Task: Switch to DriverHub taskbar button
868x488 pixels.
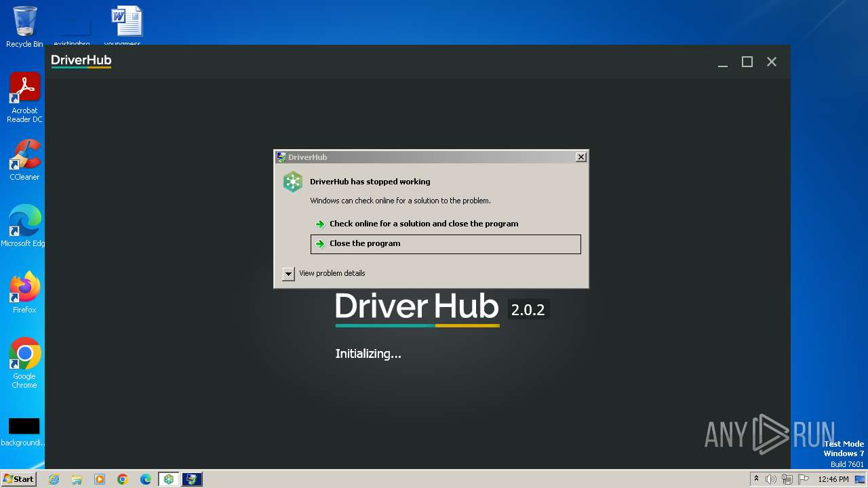Action: pyautogui.click(x=169, y=479)
